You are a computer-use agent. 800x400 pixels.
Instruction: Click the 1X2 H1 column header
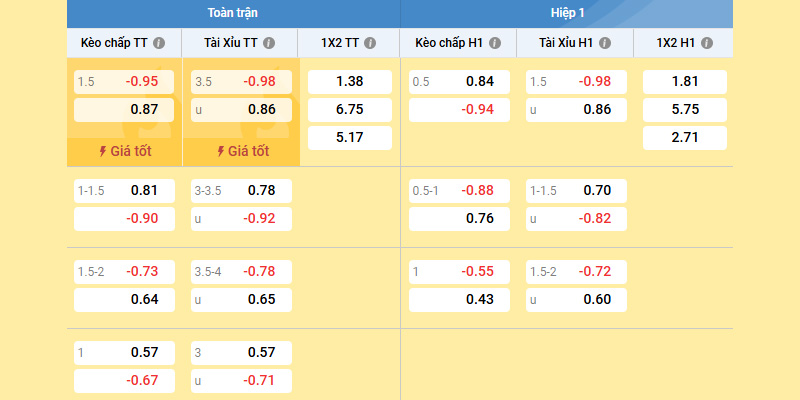tap(684, 43)
